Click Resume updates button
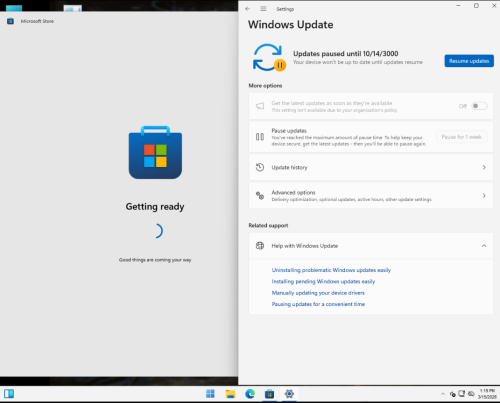 pos(469,61)
